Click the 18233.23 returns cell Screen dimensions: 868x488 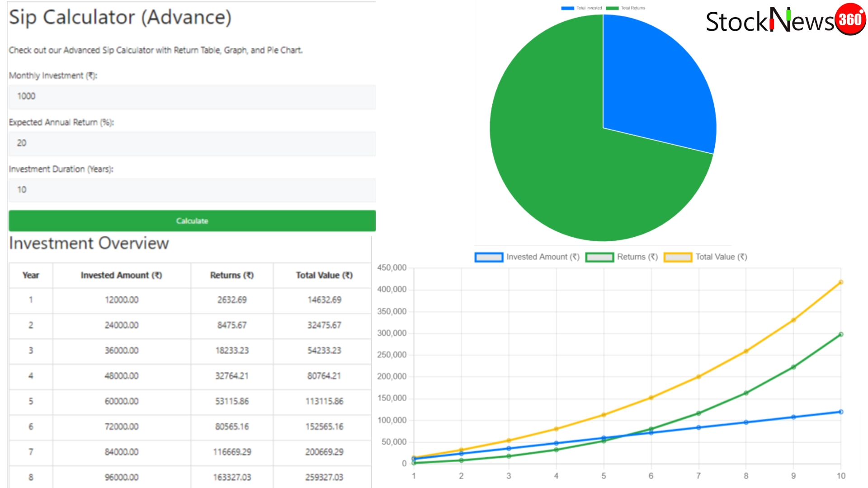(232, 351)
